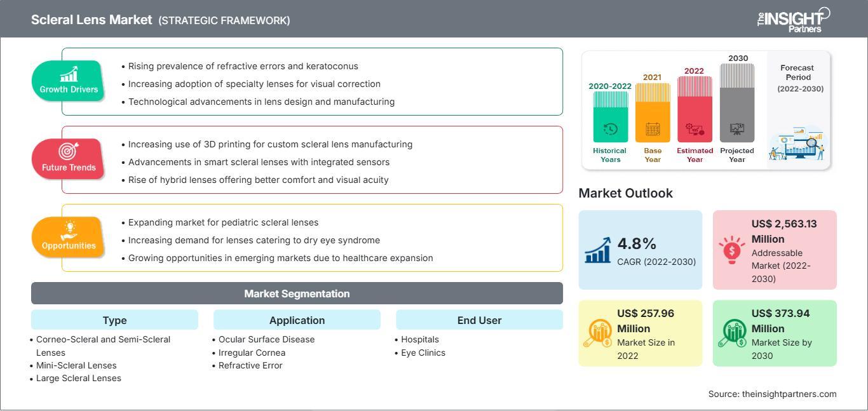Click the Forecast Period analyst illustration
868x411 pixels.
pos(797,145)
